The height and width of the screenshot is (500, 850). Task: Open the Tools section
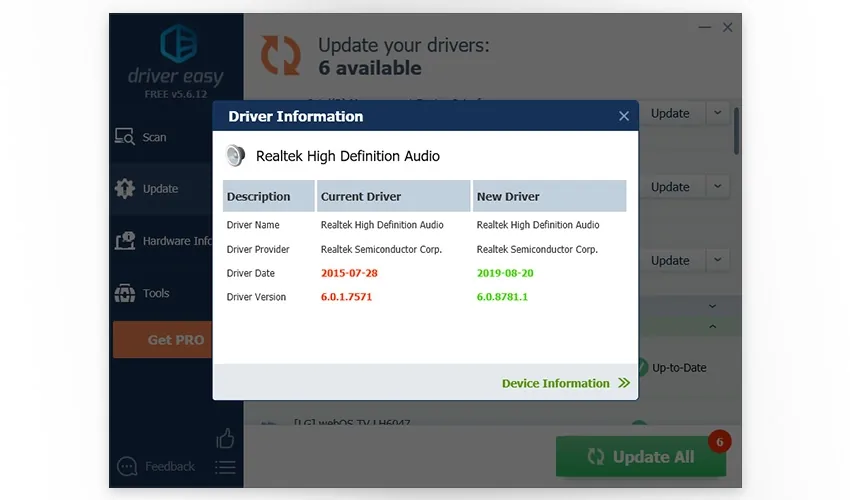point(156,293)
